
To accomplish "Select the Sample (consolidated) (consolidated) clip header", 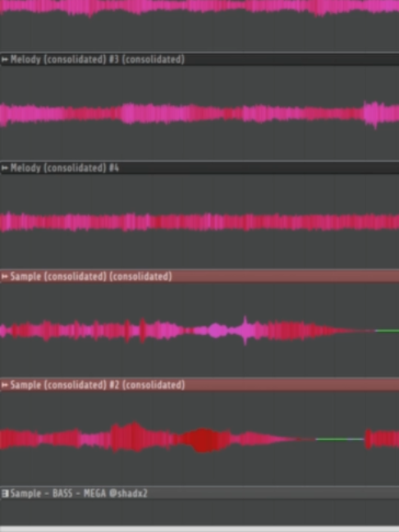I will [199, 276].
